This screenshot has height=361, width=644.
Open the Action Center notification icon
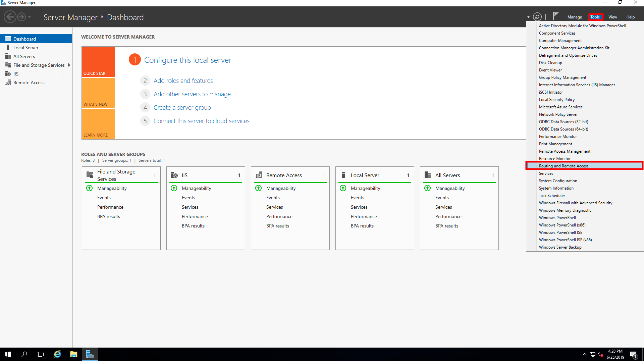click(633, 354)
